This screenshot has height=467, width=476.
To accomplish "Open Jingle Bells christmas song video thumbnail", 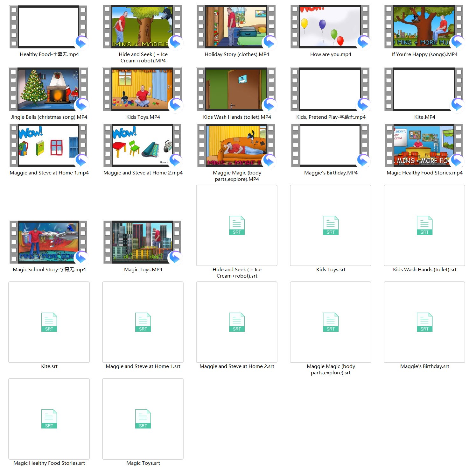I will click(x=48, y=89).
